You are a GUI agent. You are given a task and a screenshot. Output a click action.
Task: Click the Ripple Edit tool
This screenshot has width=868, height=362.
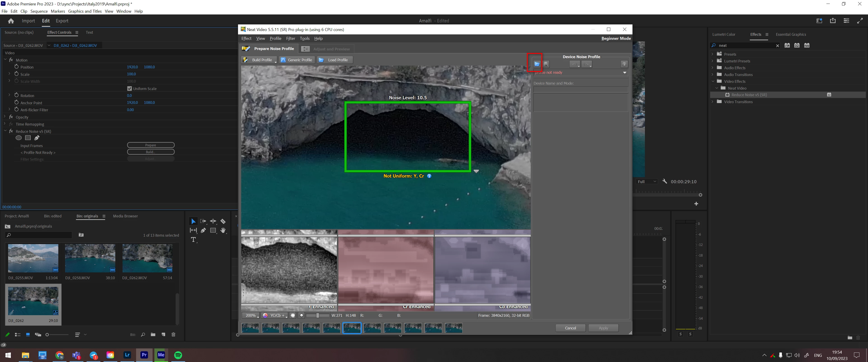tap(213, 221)
